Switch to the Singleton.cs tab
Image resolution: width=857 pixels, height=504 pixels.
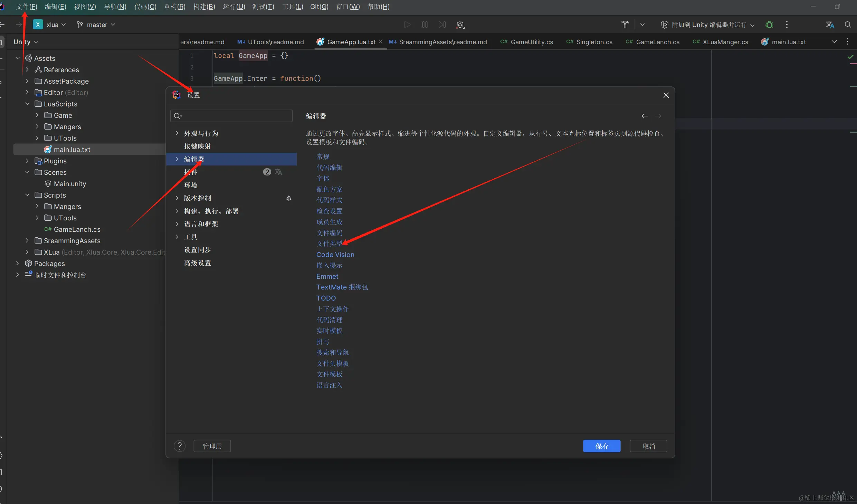(x=593, y=42)
